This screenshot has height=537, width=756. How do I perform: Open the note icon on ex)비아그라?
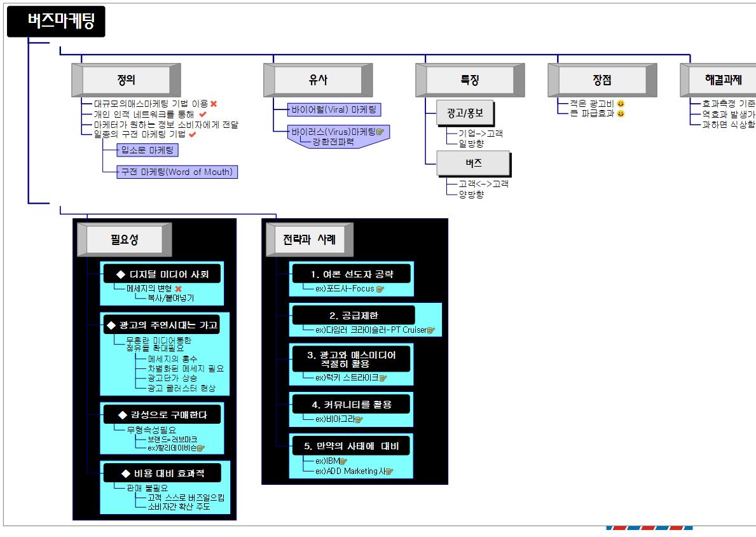359,419
